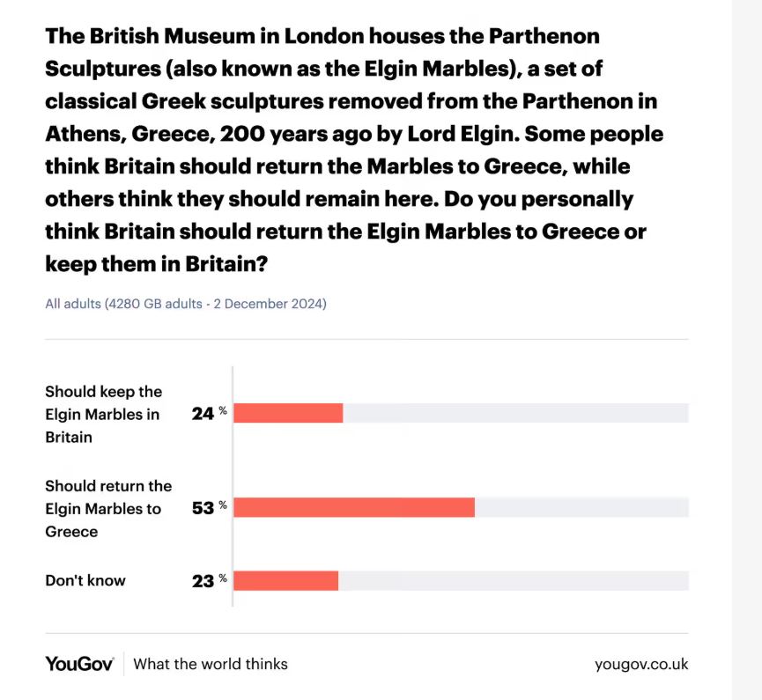This screenshot has height=700, width=762.
Task: Click the 24 percent value
Action: click(209, 413)
